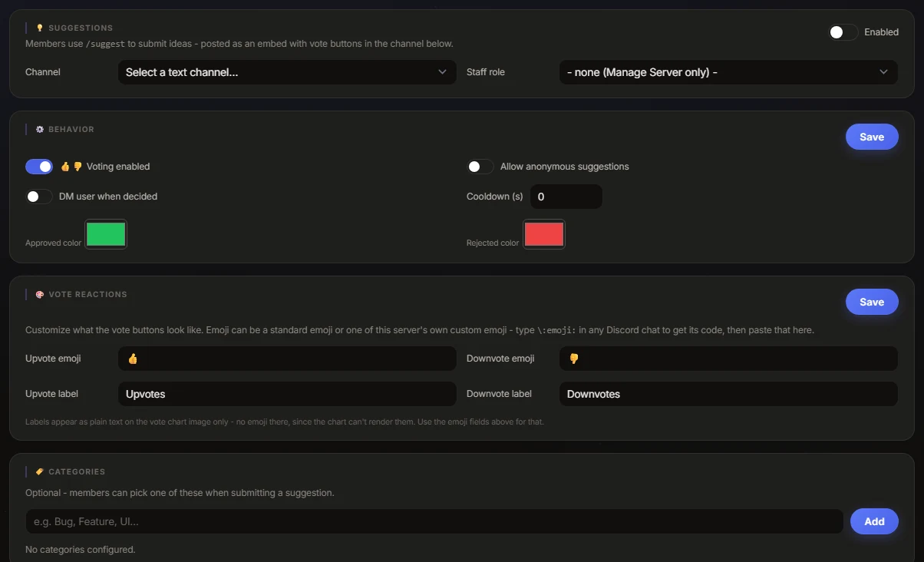Viewport: 924px width, 562px height.
Task: Click the '/suggest' command text
Action: (105, 44)
